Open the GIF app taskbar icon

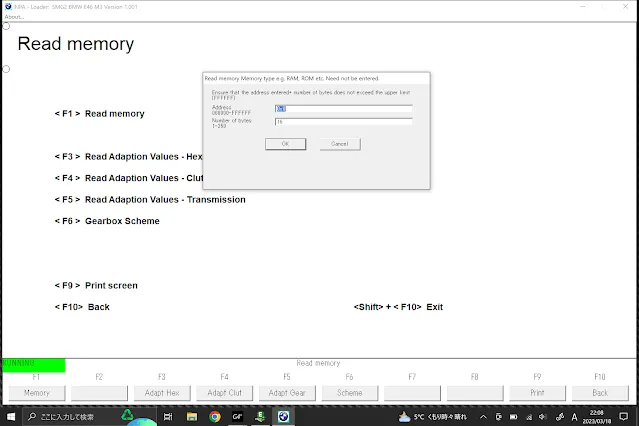(237, 417)
